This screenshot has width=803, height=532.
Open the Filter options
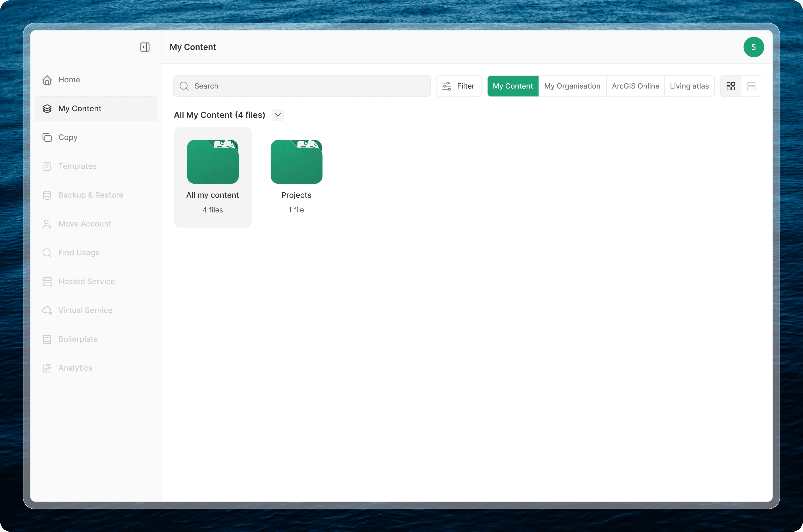[x=459, y=86]
